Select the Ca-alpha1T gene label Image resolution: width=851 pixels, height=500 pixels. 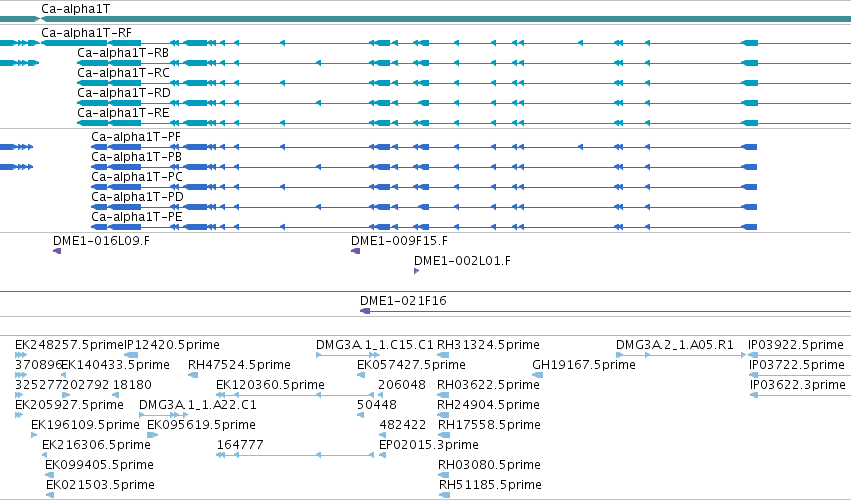point(75,9)
